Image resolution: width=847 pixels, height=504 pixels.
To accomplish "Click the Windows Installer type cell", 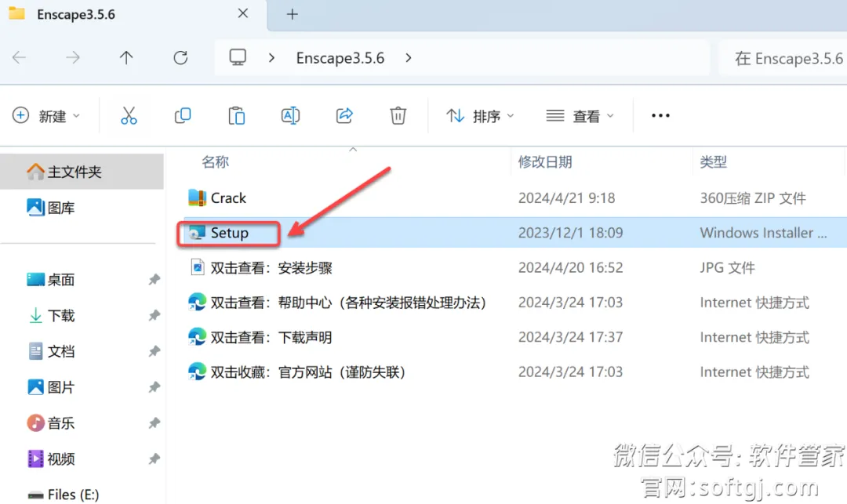I will [x=763, y=233].
